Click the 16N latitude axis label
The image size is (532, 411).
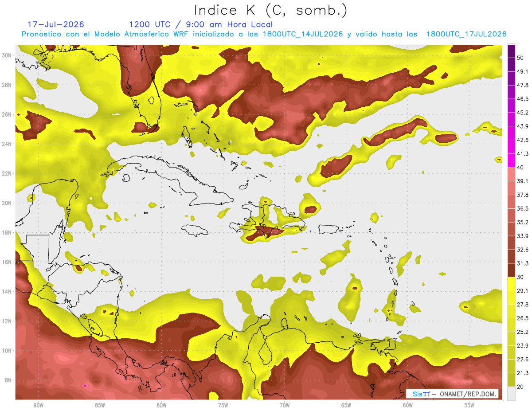[7, 262]
